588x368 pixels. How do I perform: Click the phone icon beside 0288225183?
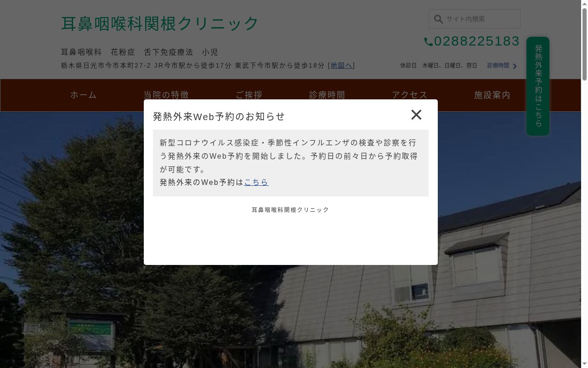429,42
